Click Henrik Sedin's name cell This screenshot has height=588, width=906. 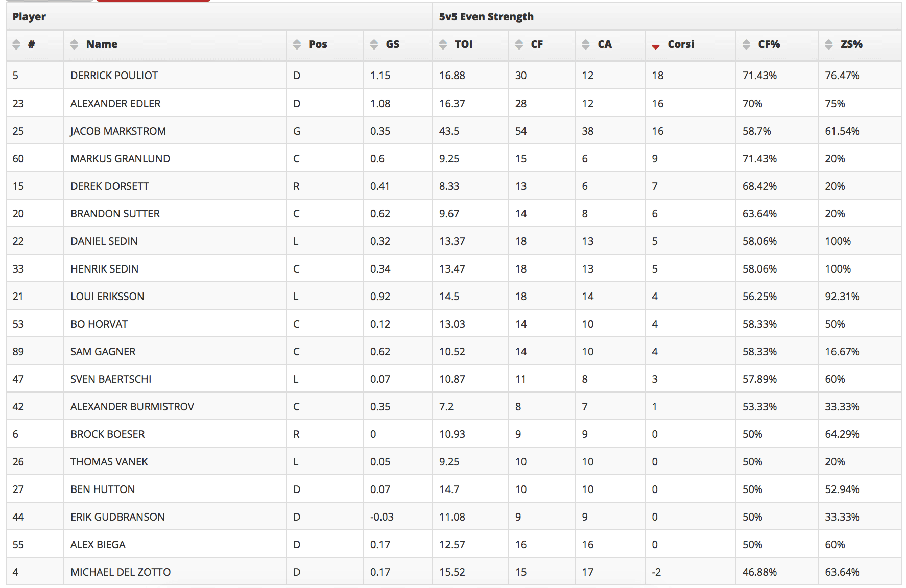[x=104, y=269]
